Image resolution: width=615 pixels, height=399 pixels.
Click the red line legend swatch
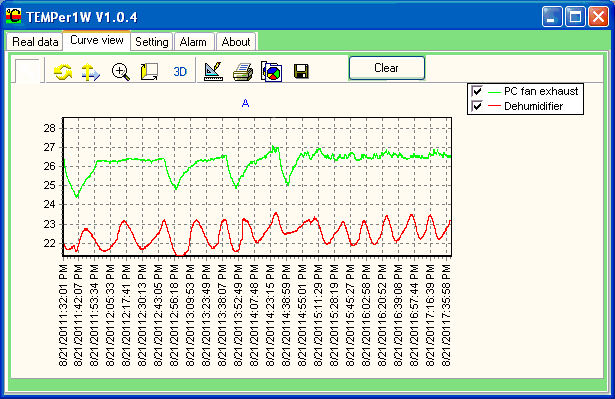494,106
